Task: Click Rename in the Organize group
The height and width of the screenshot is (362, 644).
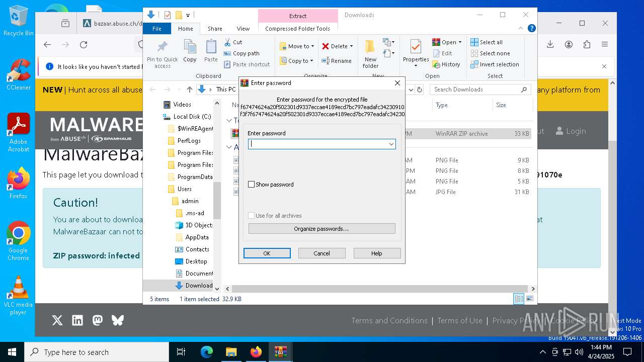Action: pyautogui.click(x=337, y=61)
